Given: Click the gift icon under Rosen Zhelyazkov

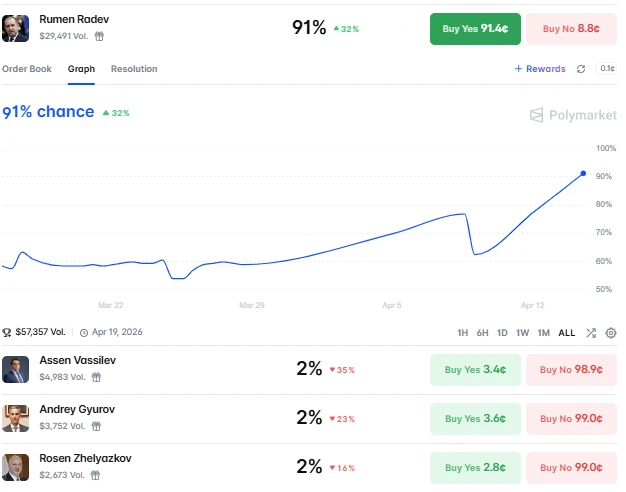Looking at the screenshot, I should pos(95,475).
